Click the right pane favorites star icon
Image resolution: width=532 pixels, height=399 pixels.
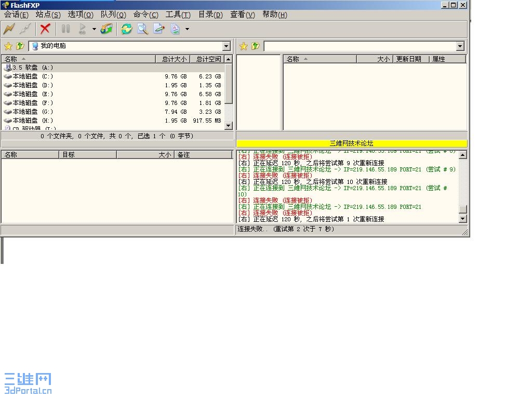[243, 46]
